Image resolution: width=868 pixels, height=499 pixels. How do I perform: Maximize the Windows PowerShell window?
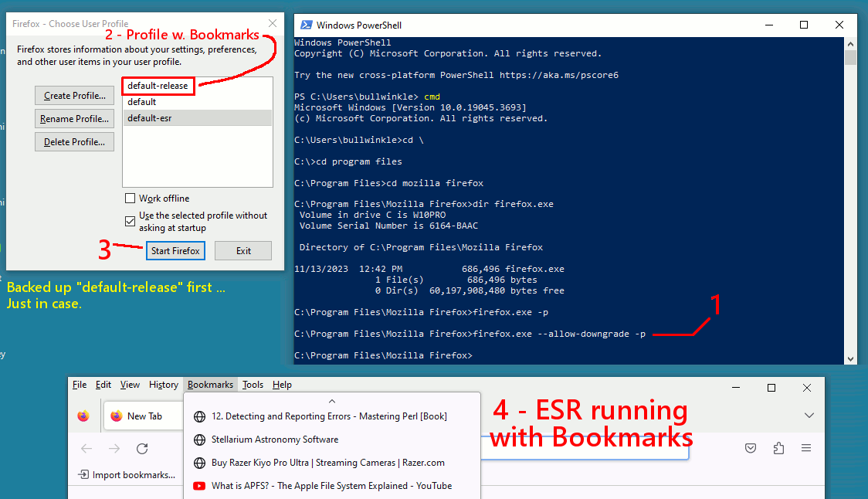point(804,25)
